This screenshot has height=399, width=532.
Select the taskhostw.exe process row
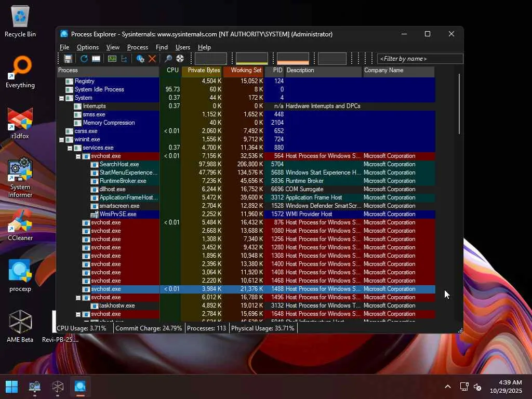tap(246, 305)
